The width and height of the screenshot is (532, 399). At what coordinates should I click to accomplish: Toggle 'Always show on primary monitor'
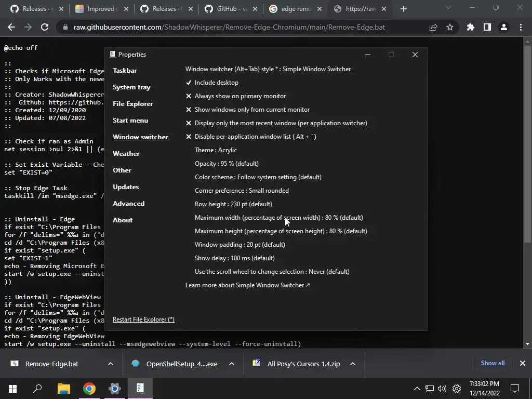tap(236, 96)
